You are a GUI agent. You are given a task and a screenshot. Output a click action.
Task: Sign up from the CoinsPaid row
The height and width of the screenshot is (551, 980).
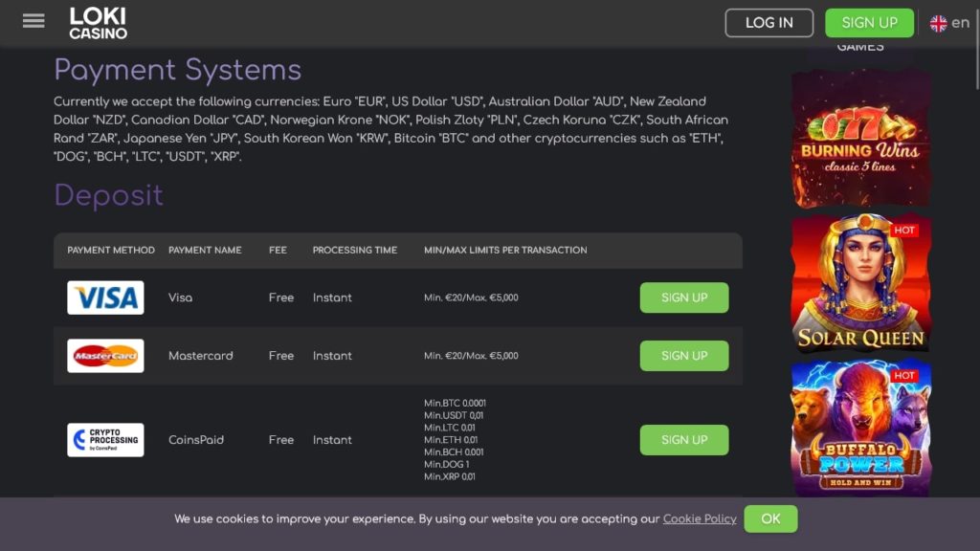(684, 440)
